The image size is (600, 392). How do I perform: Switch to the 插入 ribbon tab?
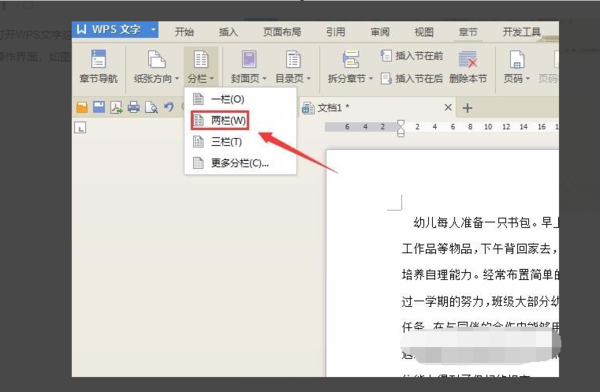coord(228,32)
